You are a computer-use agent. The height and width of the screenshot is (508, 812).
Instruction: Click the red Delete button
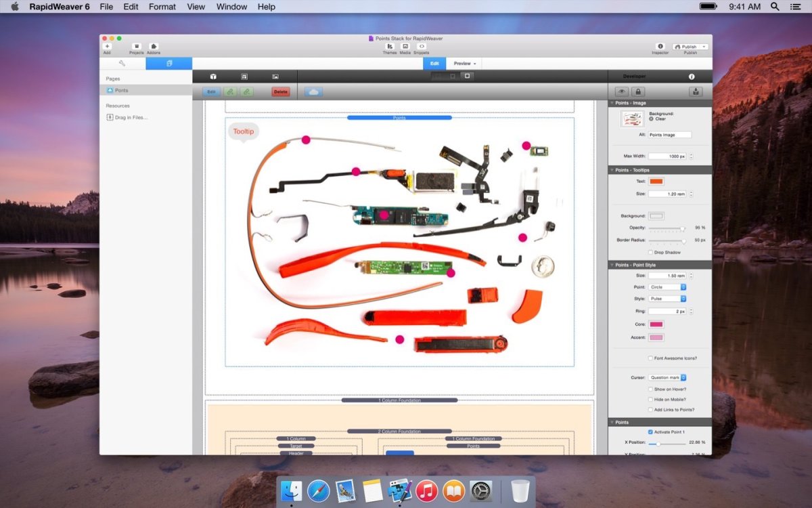[x=281, y=91]
